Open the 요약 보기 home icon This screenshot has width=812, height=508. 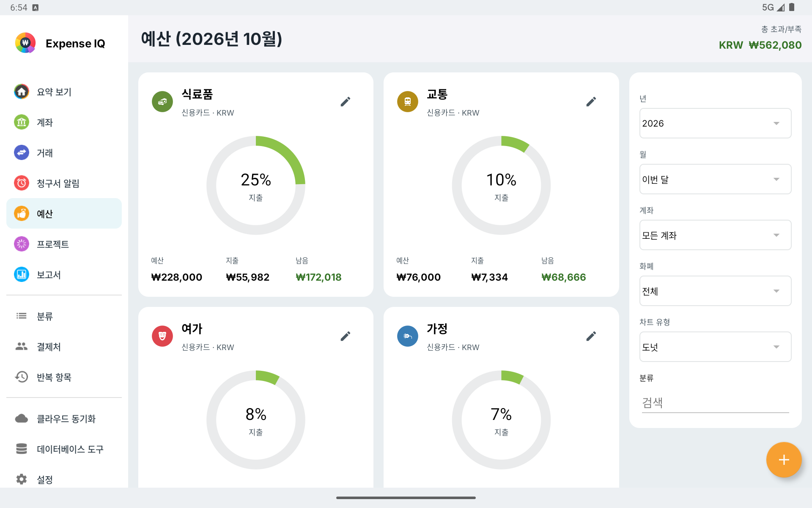[x=22, y=91]
